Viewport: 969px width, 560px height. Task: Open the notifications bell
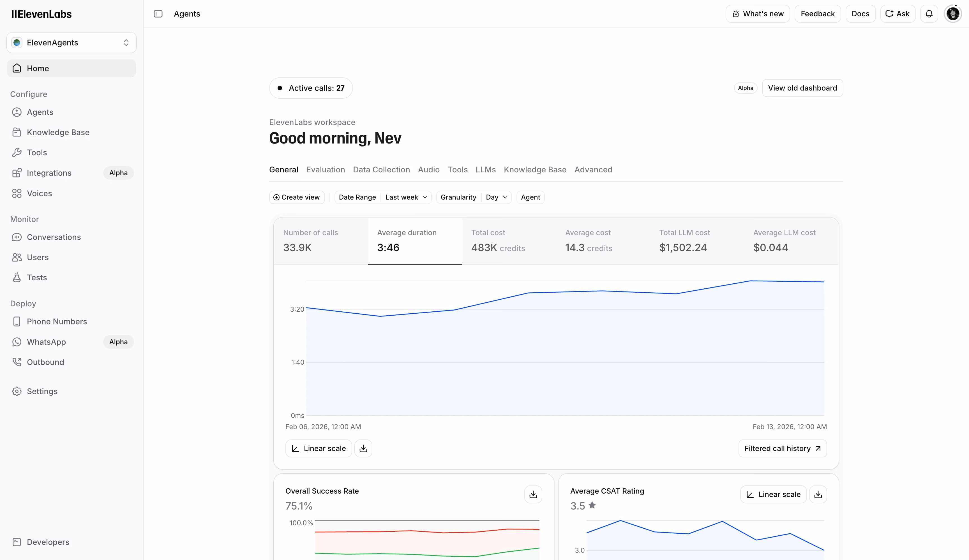coord(929,14)
